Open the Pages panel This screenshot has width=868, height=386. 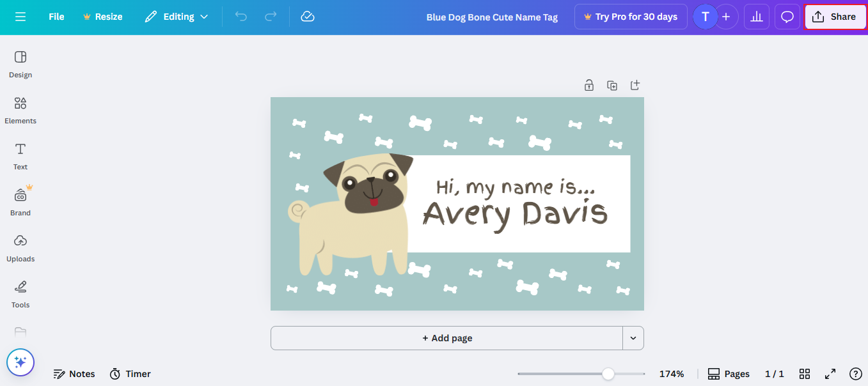(x=729, y=374)
